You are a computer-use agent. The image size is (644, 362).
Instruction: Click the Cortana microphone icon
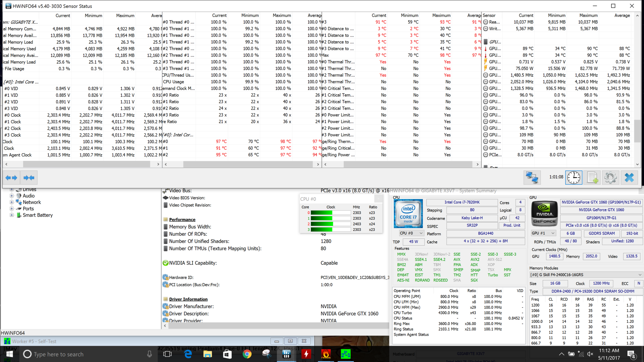(x=150, y=354)
